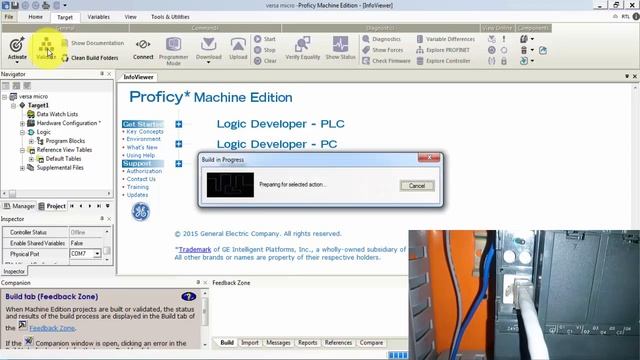640x360 pixels.
Task: Open the Download dropdown arrow
Action: pos(209,62)
